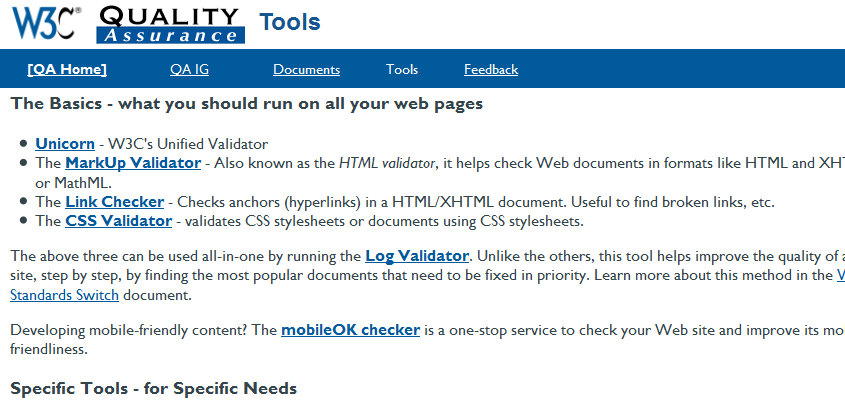Open the Documents navigation link
The height and width of the screenshot is (416, 845).
[307, 70]
